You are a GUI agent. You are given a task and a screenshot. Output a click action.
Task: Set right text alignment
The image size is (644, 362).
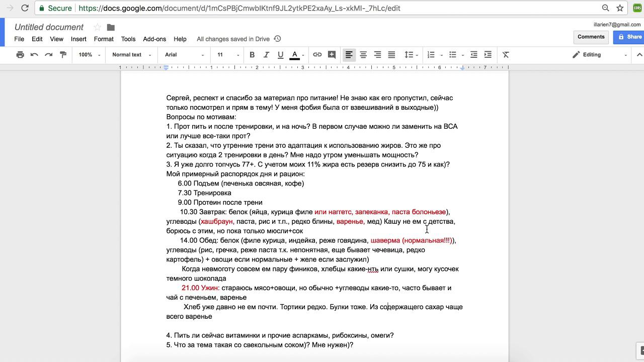pos(377,55)
